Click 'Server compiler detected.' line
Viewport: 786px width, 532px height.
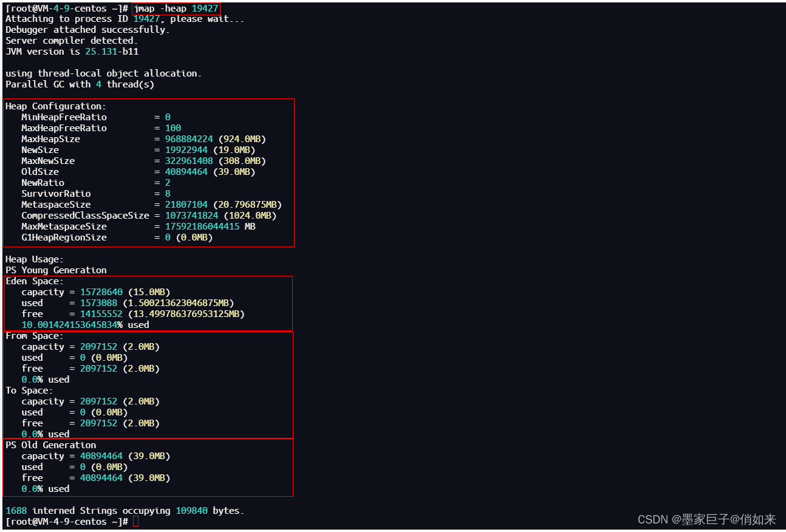pos(72,41)
